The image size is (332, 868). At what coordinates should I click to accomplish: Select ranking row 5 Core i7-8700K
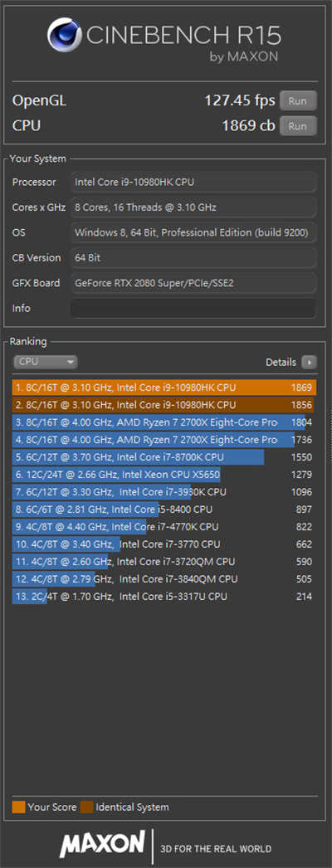click(x=164, y=457)
